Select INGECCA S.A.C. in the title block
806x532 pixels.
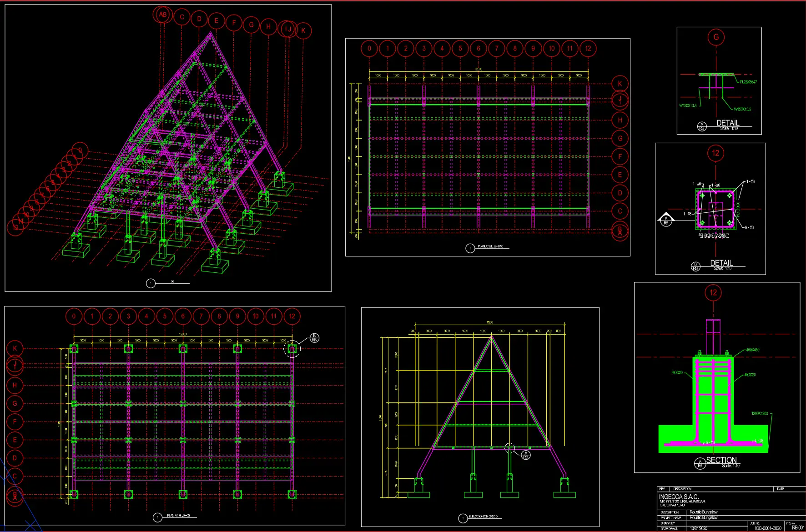pyautogui.click(x=679, y=497)
